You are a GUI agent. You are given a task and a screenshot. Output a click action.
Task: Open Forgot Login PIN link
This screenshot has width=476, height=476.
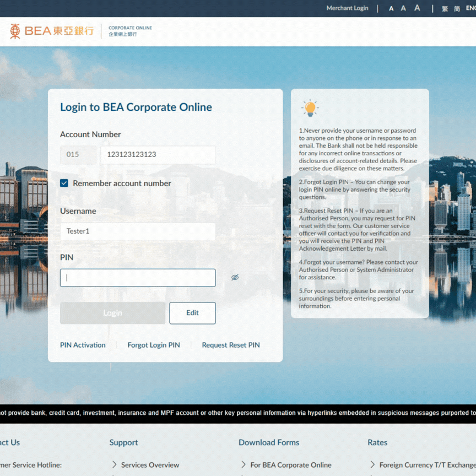pos(154,345)
